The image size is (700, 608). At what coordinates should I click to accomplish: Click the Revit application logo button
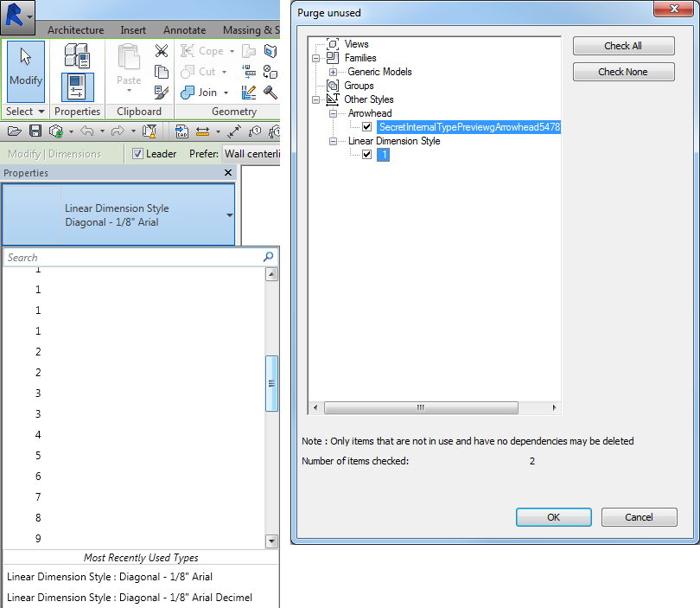(x=15, y=16)
